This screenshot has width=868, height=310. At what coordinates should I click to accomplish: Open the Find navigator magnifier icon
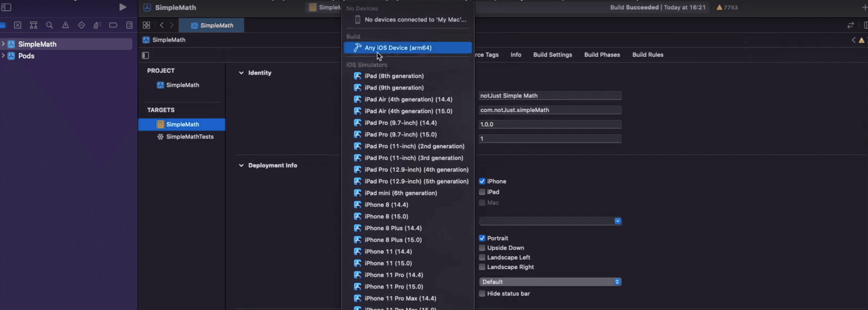tap(49, 25)
